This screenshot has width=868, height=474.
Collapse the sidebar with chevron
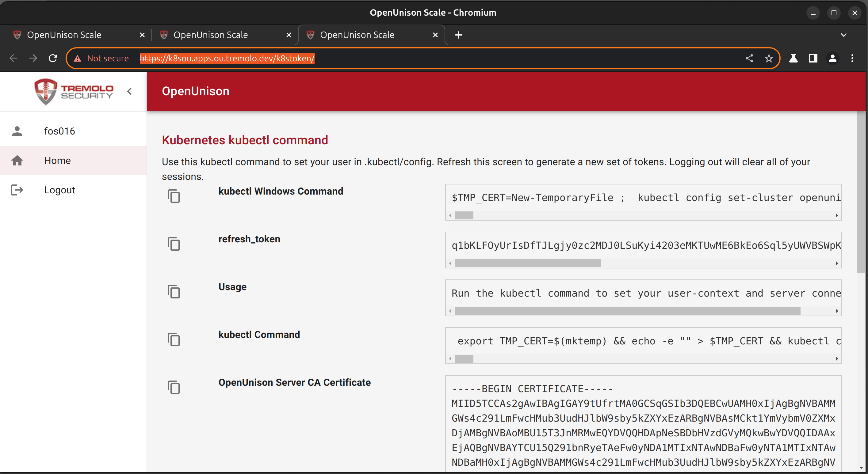click(x=129, y=91)
